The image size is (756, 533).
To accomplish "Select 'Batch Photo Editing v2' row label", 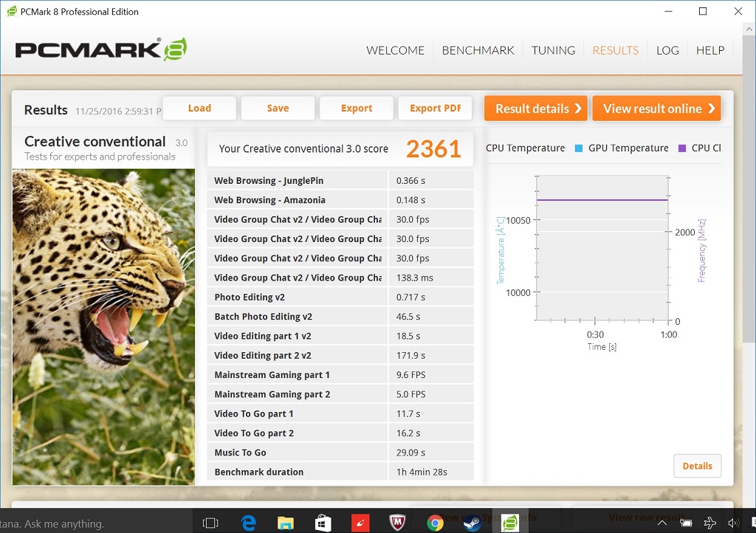I will pos(264,317).
